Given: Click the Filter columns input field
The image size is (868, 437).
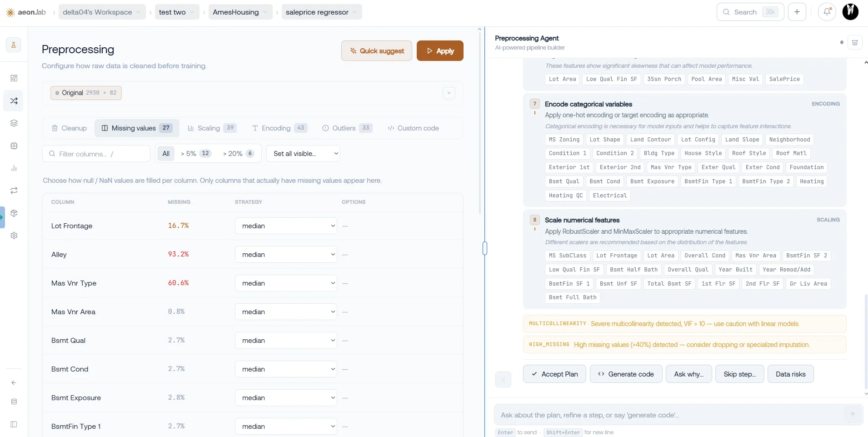Looking at the screenshot, I should 96,154.
